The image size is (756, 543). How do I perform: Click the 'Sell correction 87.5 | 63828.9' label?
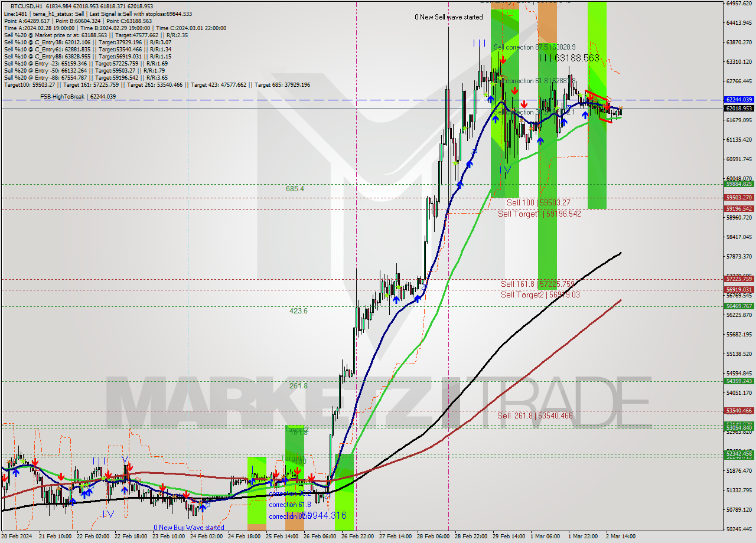point(535,47)
